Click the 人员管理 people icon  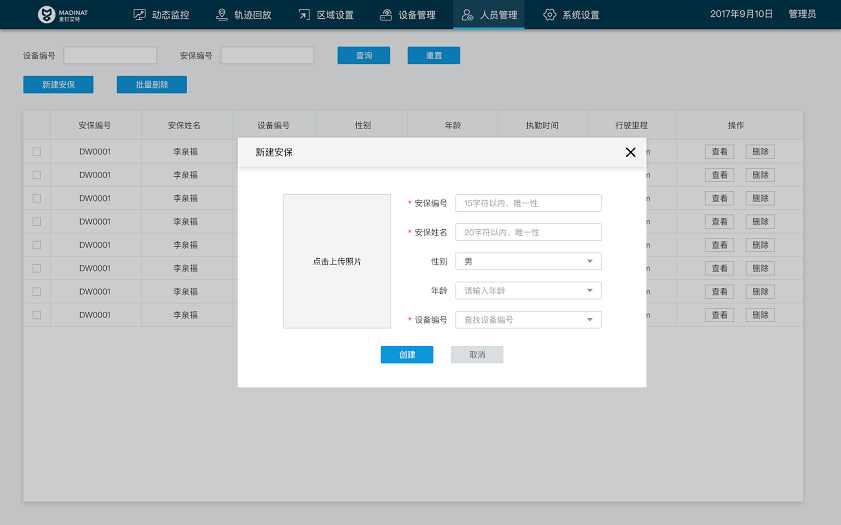click(x=467, y=15)
